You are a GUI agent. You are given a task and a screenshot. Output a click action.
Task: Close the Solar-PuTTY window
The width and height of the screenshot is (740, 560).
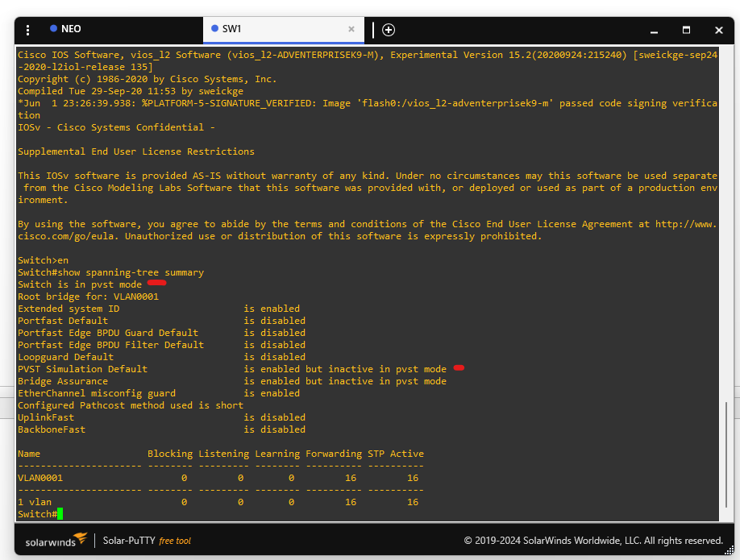pyautogui.click(x=719, y=30)
